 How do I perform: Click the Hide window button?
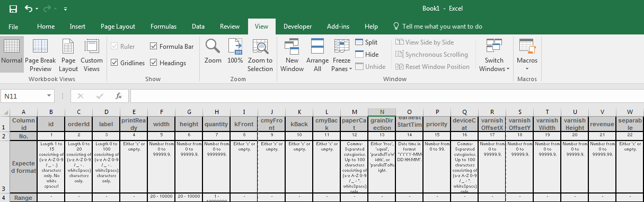point(367,55)
